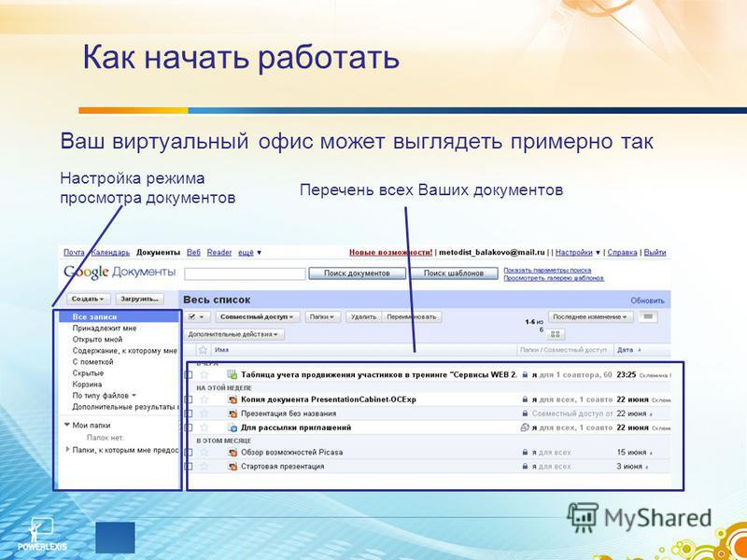This screenshot has width=747, height=560.
Task: Click the spreadsheet icon of Таблица учета продвижения
Action: click(x=232, y=374)
